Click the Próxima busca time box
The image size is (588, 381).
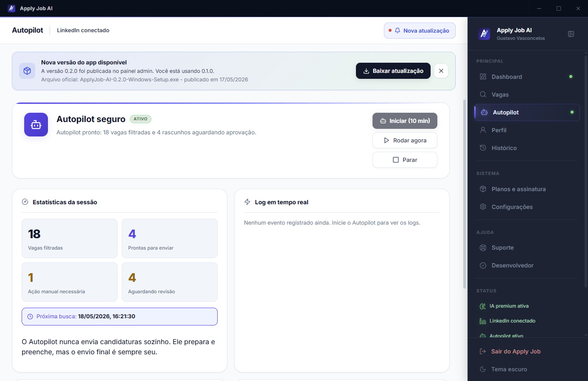120,317
